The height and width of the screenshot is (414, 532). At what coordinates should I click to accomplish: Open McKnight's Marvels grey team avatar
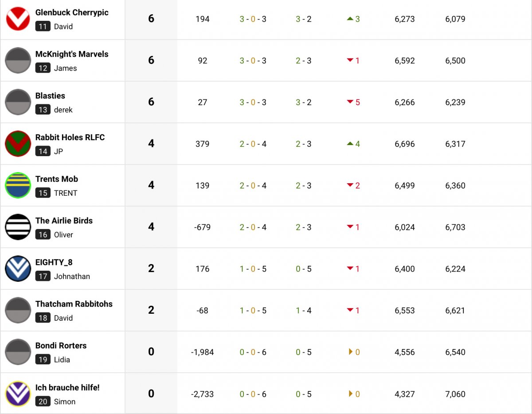pyautogui.click(x=18, y=60)
